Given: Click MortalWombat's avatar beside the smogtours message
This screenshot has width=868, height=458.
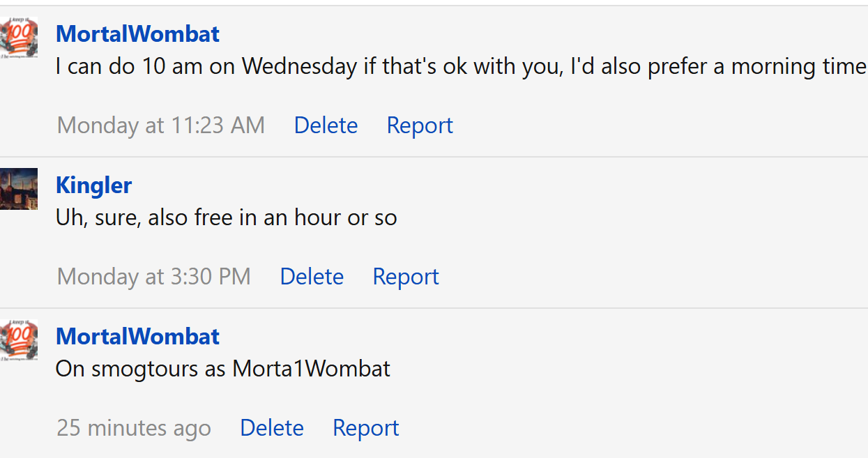Looking at the screenshot, I should [x=18, y=339].
